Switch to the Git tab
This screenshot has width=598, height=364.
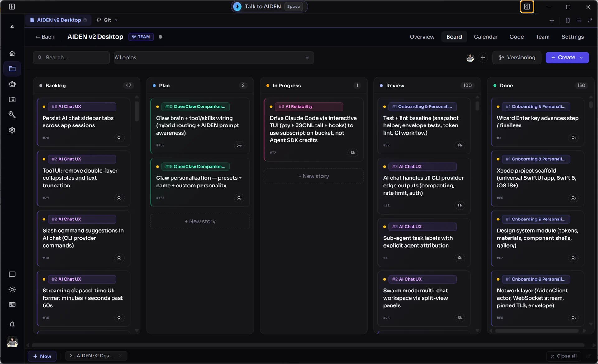(x=104, y=20)
